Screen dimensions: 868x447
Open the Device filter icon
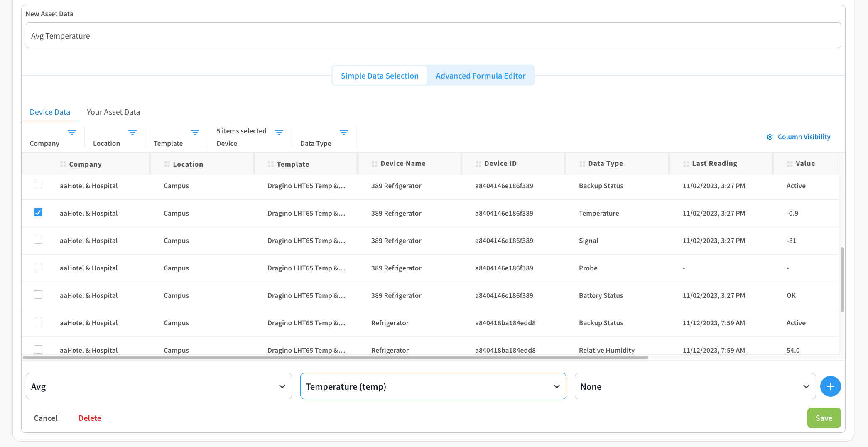coord(279,133)
